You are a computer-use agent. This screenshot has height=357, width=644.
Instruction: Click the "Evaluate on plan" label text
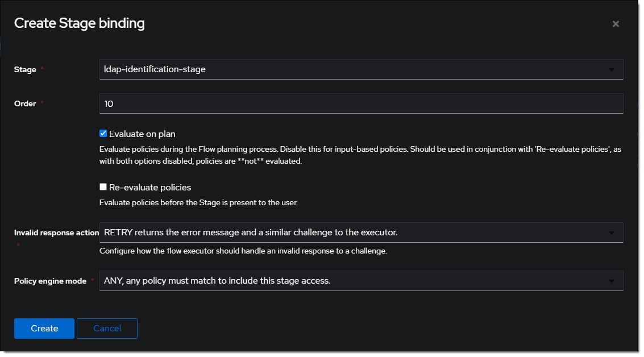(x=142, y=134)
